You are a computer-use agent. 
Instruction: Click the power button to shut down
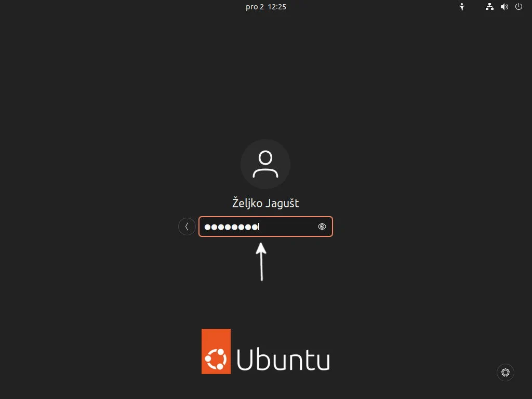point(518,7)
